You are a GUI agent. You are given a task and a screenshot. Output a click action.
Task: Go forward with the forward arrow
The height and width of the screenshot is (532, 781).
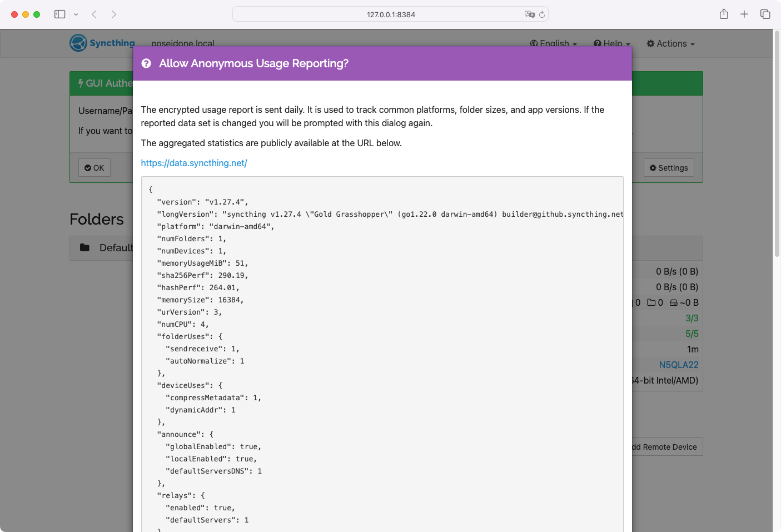114,14
